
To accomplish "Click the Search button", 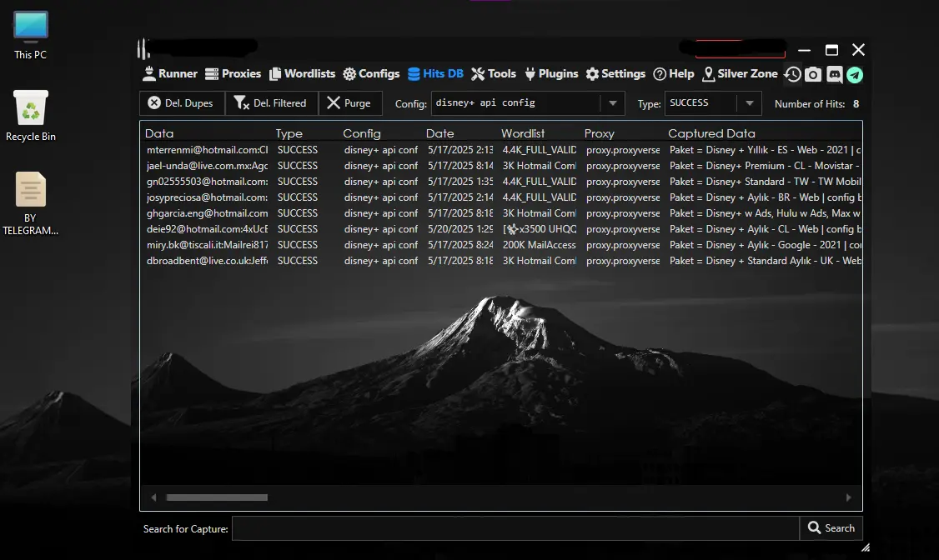I will click(831, 527).
